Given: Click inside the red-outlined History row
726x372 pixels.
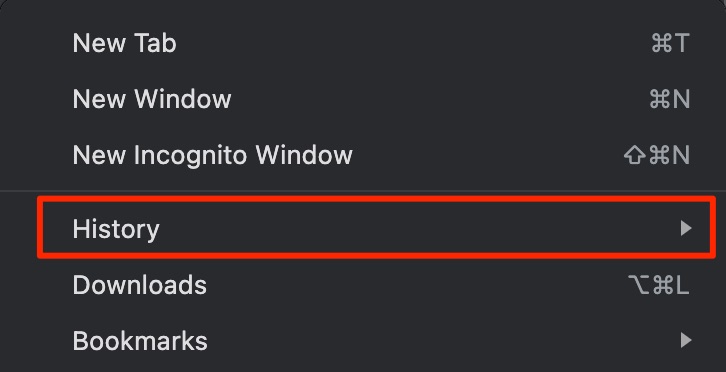Looking at the screenshot, I should pyautogui.click(x=376, y=227).
